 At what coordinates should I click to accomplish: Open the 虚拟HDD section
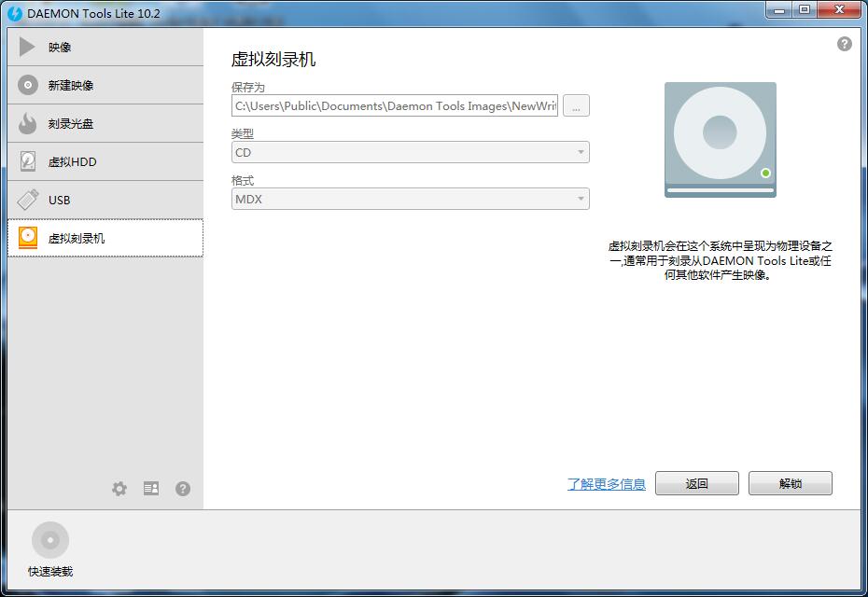pyautogui.click(x=105, y=161)
